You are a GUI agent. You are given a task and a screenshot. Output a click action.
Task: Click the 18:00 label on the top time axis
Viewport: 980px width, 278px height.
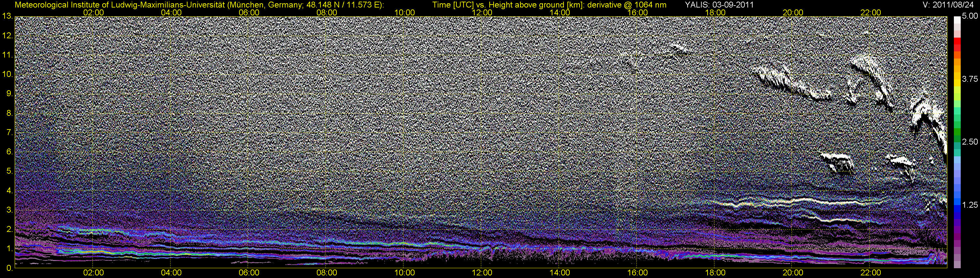pos(715,12)
